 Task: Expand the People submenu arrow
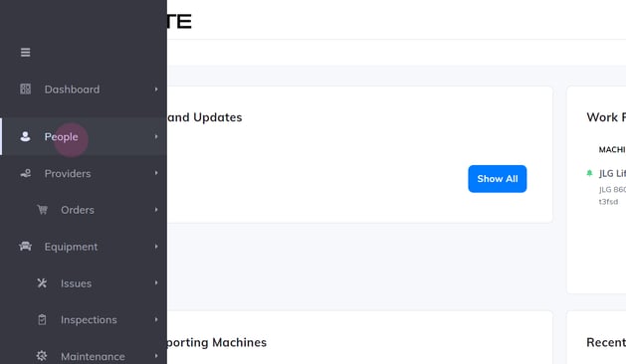(x=156, y=136)
